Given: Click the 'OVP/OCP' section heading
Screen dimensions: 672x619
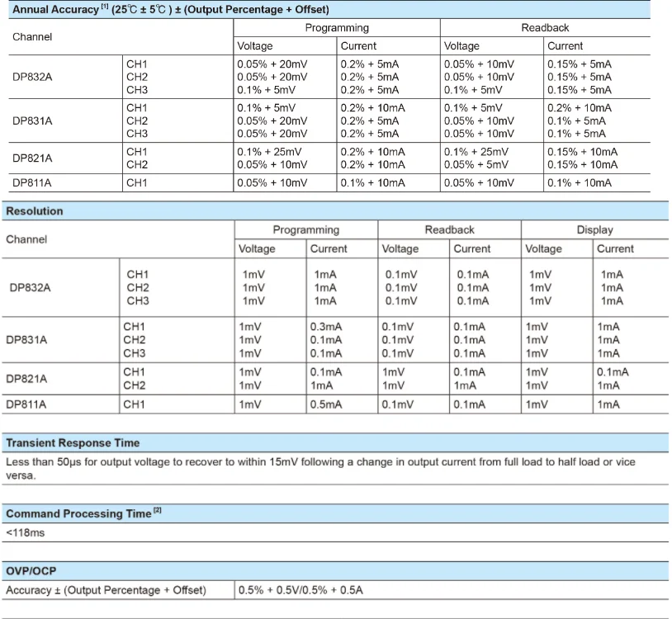Looking at the screenshot, I should pyautogui.click(x=31, y=571).
